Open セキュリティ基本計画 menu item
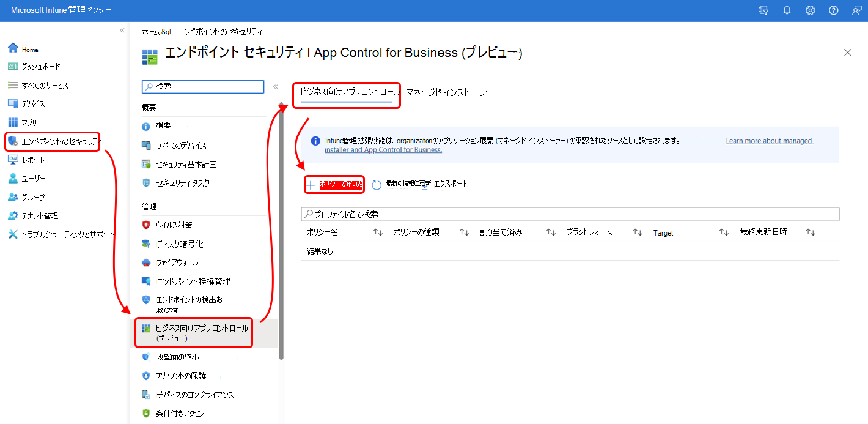This screenshot has height=424, width=868. click(186, 165)
